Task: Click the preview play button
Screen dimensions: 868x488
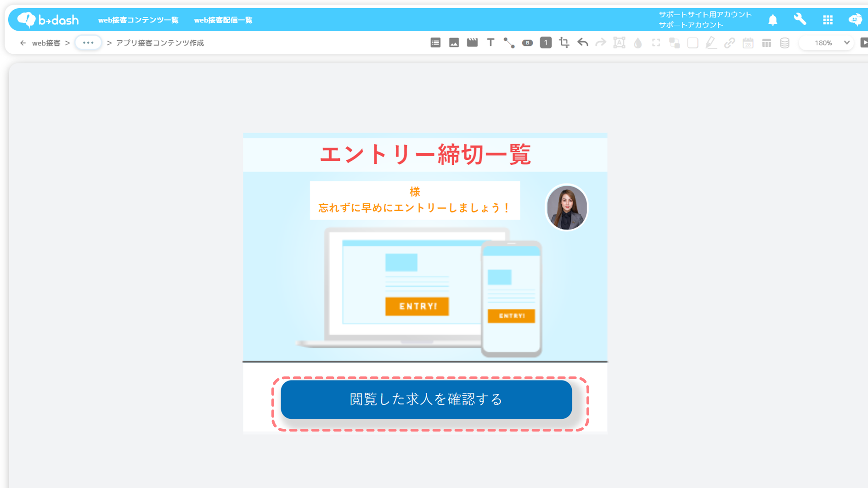Action: (x=864, y=43)
